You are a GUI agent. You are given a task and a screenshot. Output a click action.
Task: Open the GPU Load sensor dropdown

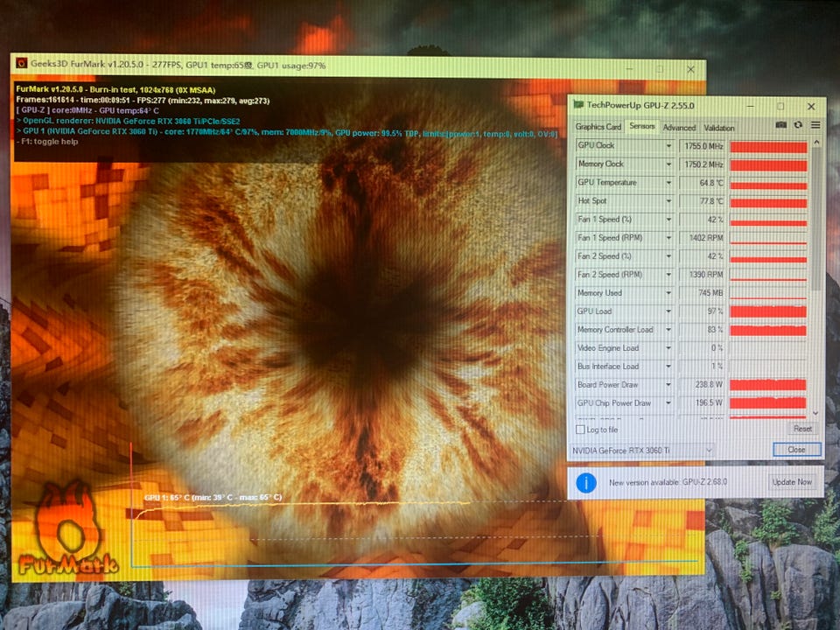(668, 311)
